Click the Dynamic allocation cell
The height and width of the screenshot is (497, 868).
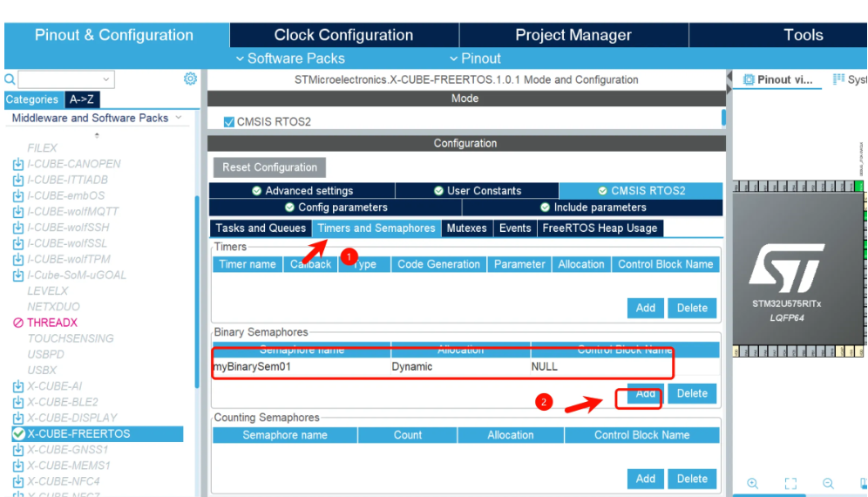pyautogui.click(x=460, y=367)
